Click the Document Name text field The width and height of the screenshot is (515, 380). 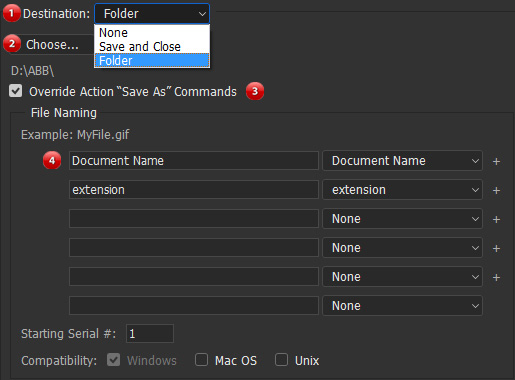coord(194,161)
